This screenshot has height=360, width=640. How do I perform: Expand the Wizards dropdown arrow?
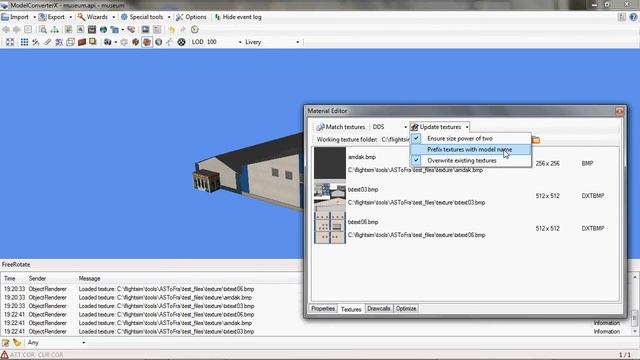tap(113, 17)
